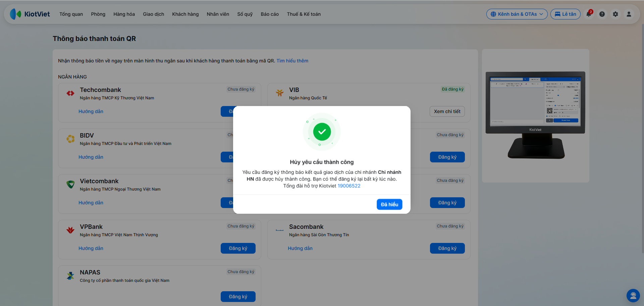Click the KiotViet logo
Image resolution: width=644 pixels, height=306 pixels.
30,14
